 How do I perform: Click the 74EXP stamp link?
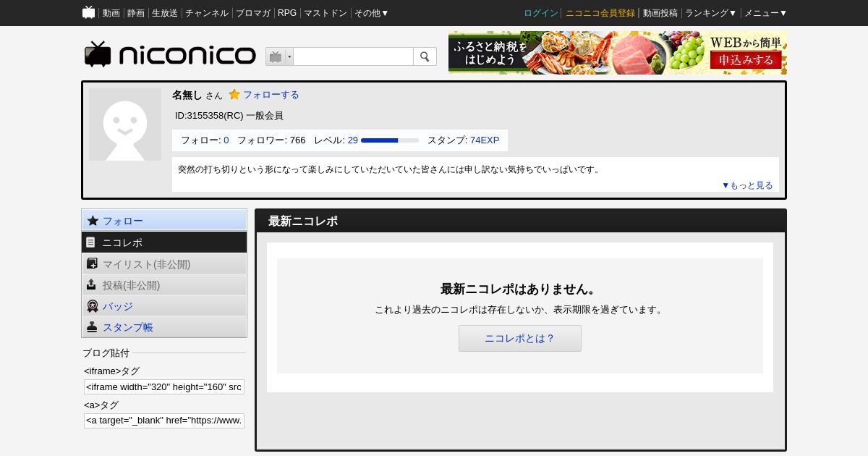click(485, 140)
